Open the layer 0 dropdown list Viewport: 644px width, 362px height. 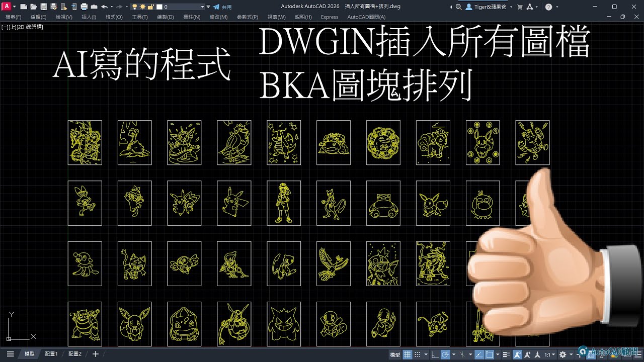203,7
